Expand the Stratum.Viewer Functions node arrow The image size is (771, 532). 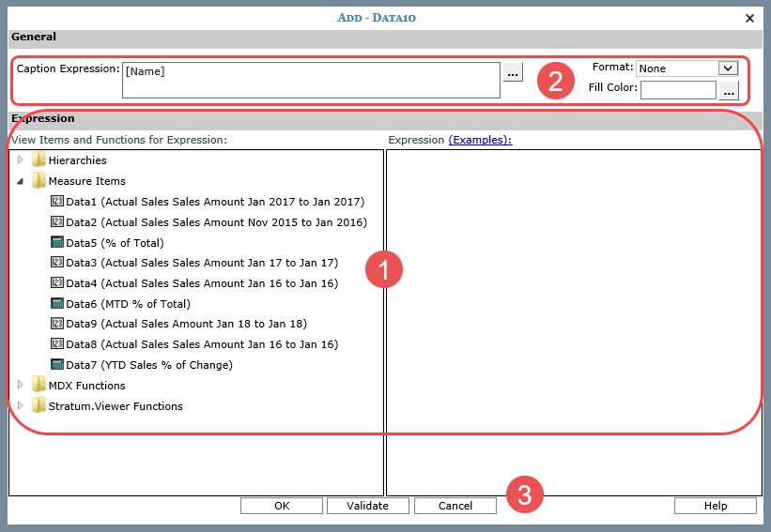click(x=21, y=406)
